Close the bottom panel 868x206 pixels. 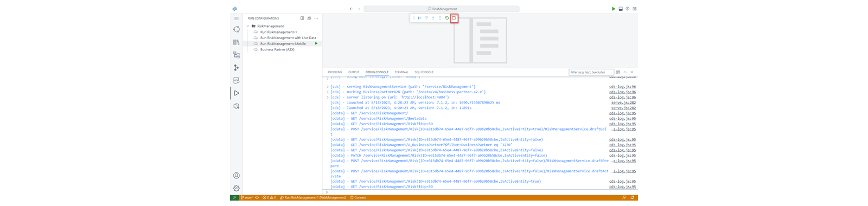coord(632,72)
